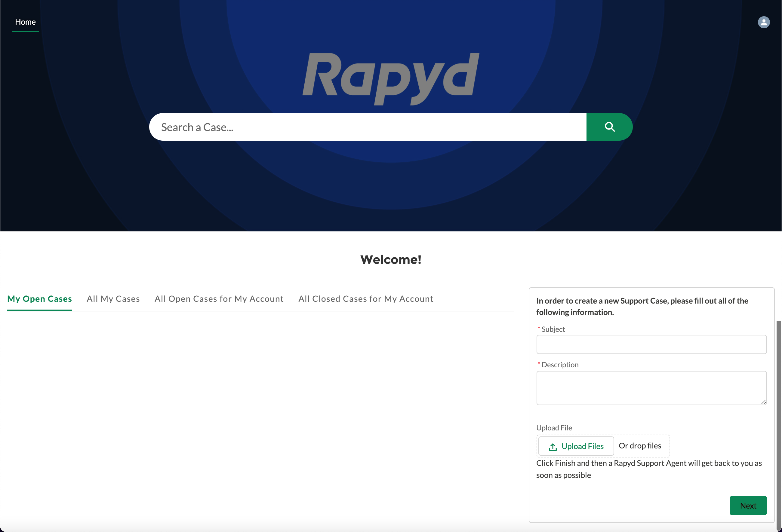This screenshot has width=782, height=532.
Task: Open the user profile avatar icon
Action: (763, 22)
